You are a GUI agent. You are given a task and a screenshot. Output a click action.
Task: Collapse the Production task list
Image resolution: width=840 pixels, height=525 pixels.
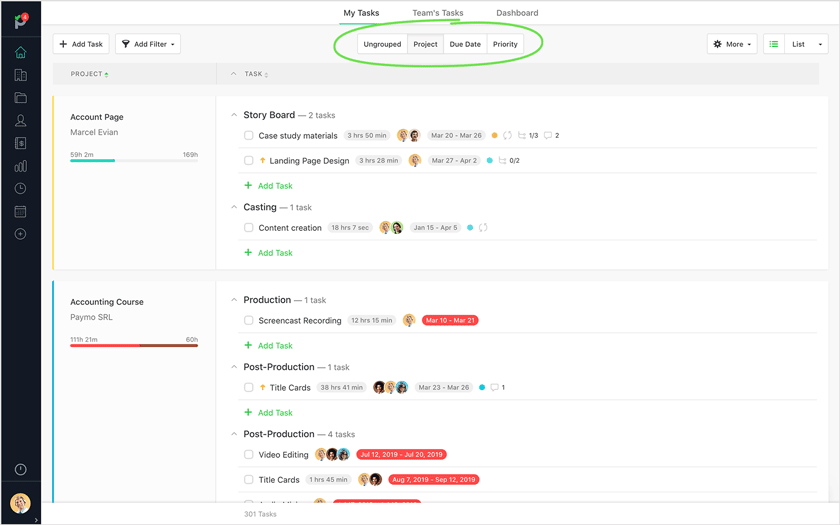tap(234, 300)
